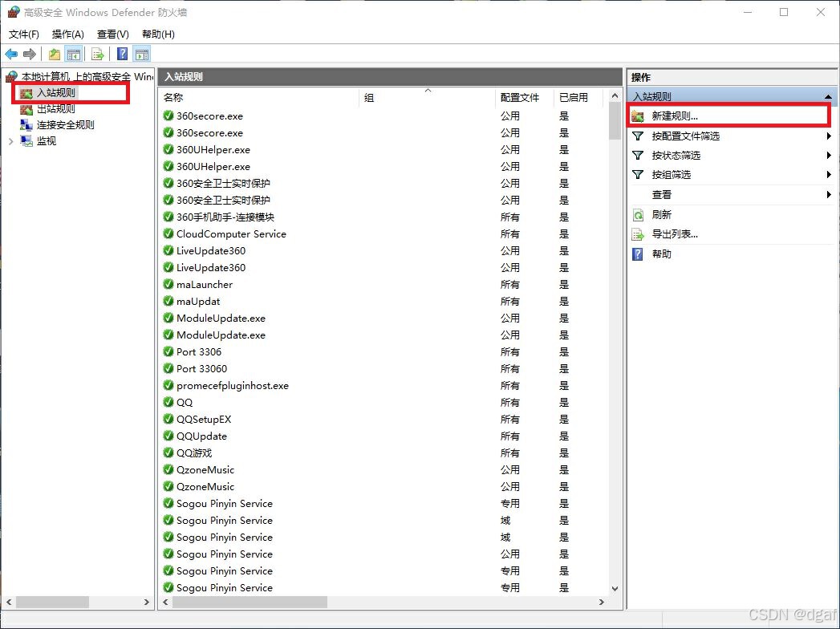Select the maUpdat rule
This screenshot has height=629, width=840.
[x=197, y=302]
